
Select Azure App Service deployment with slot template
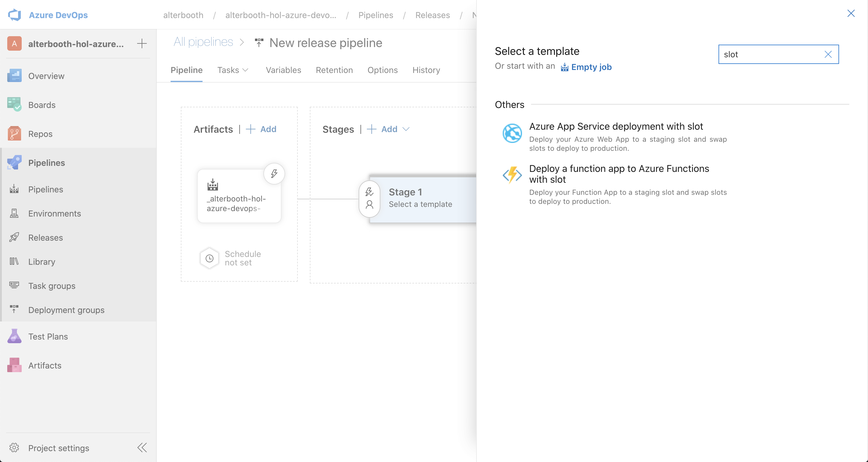[x=615, y=126]
